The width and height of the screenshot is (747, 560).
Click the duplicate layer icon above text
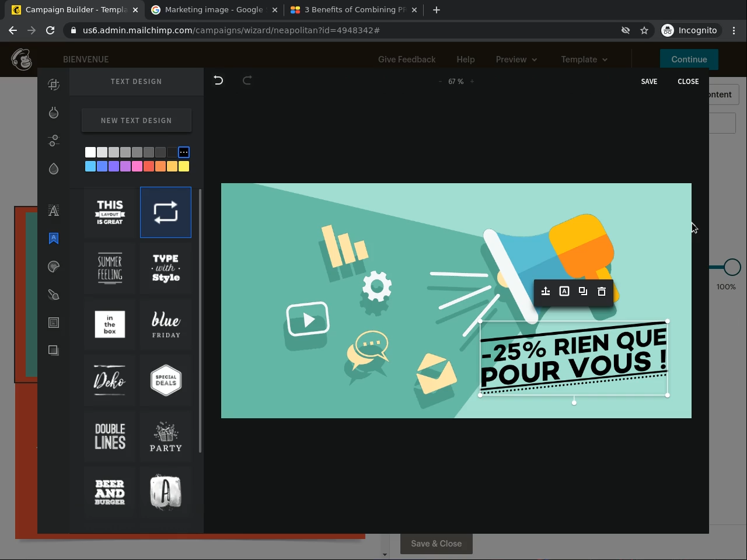583,291
